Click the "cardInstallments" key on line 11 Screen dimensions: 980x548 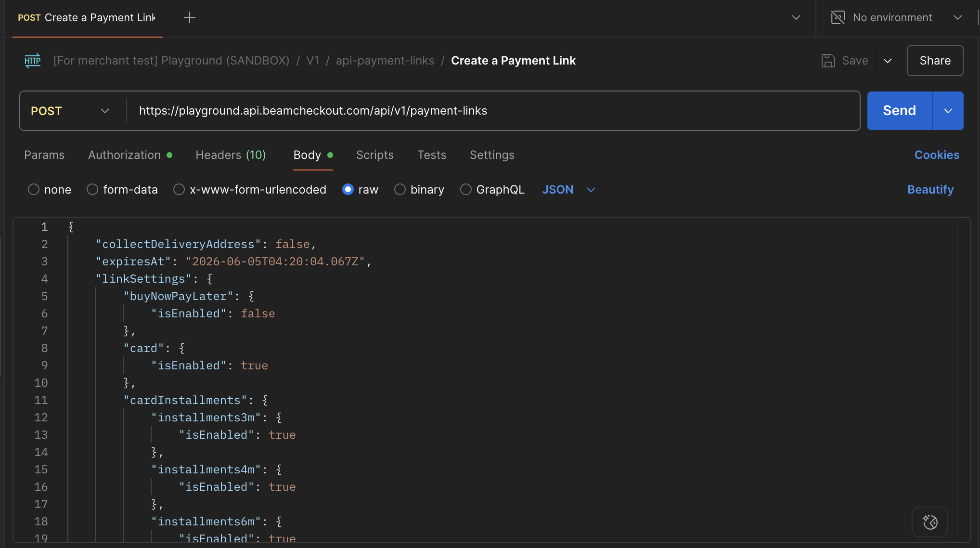[185, 400]
